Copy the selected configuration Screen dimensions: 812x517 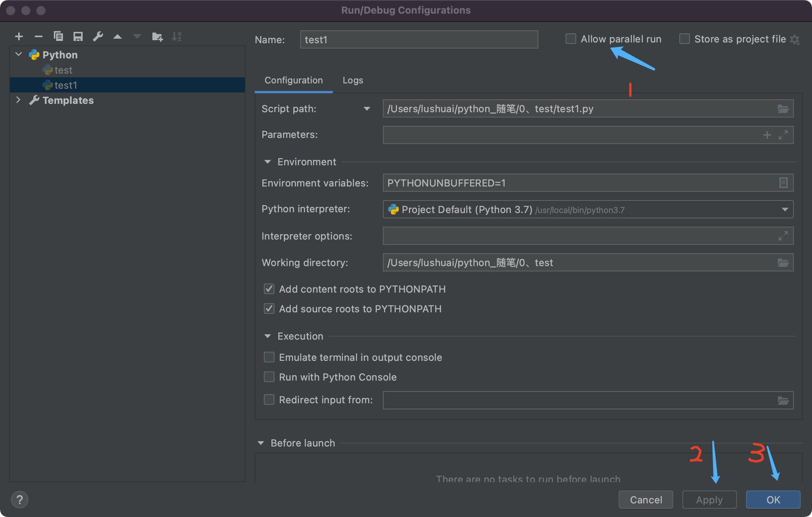click(58, 36)
